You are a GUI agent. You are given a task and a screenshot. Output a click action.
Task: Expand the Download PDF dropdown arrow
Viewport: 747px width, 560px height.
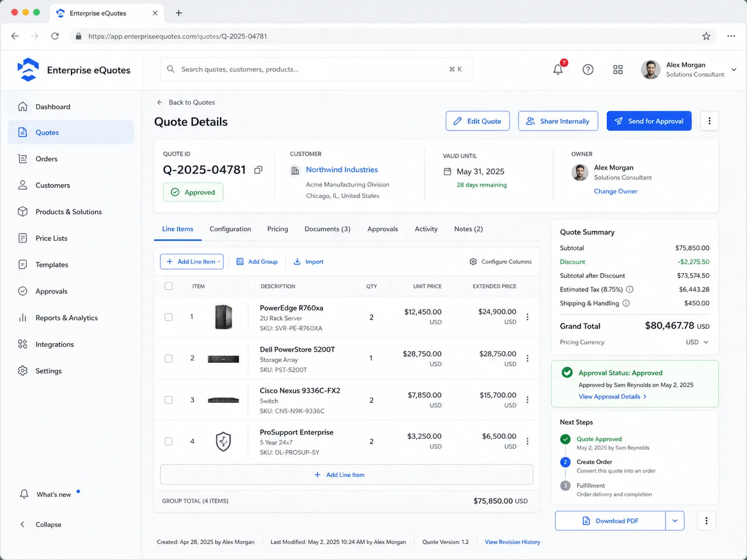point(675,521)
